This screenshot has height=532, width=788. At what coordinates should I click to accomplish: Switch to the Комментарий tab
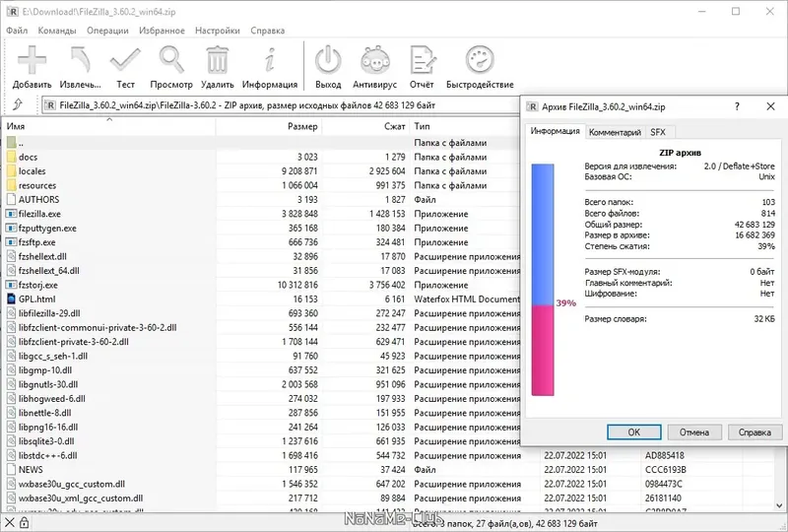(615, 132)
